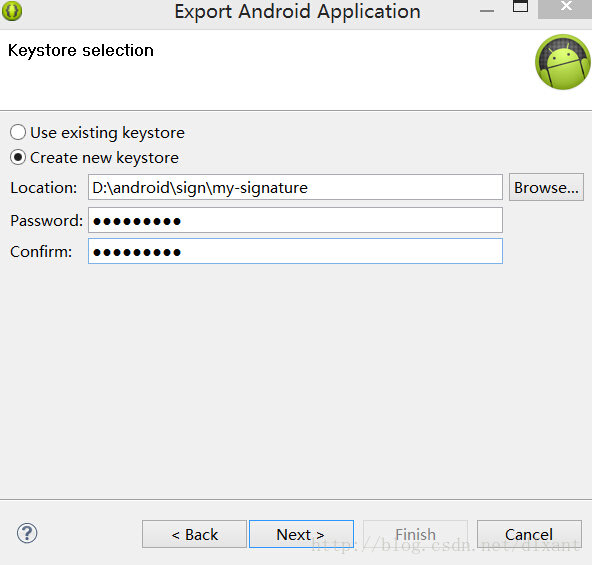Click the 'Export Android Application' window title
592x565 pixels.
coord(298,11)
